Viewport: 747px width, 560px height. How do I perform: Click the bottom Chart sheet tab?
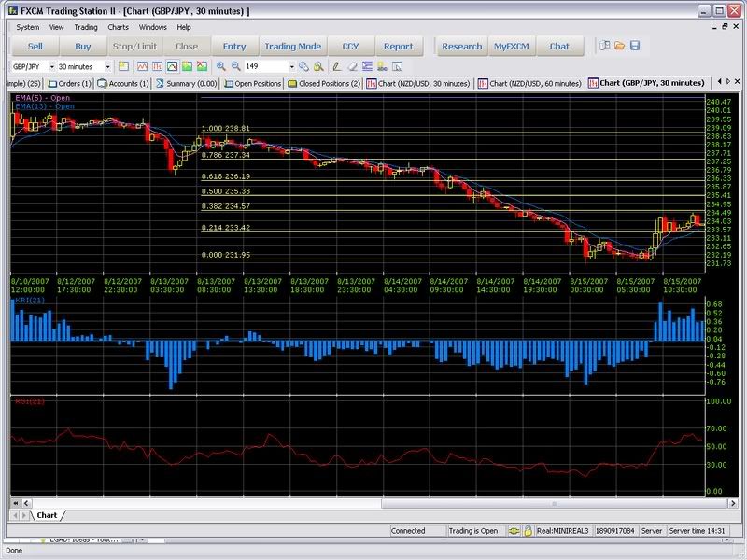tap(47, 515)
